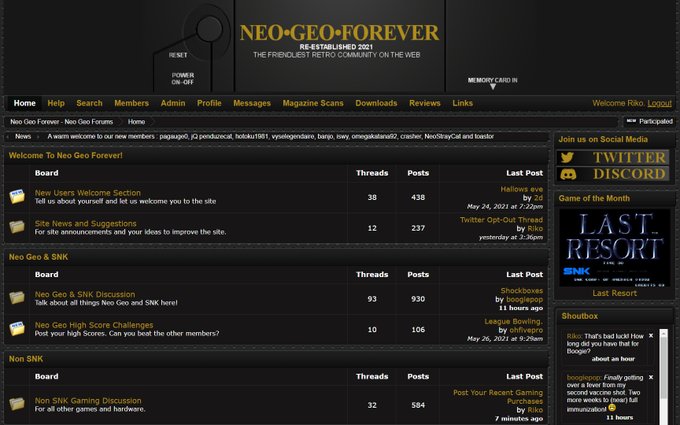The image size is (680, 425).
Task: Click the 438 posts count cell
Action: (418, 197)
